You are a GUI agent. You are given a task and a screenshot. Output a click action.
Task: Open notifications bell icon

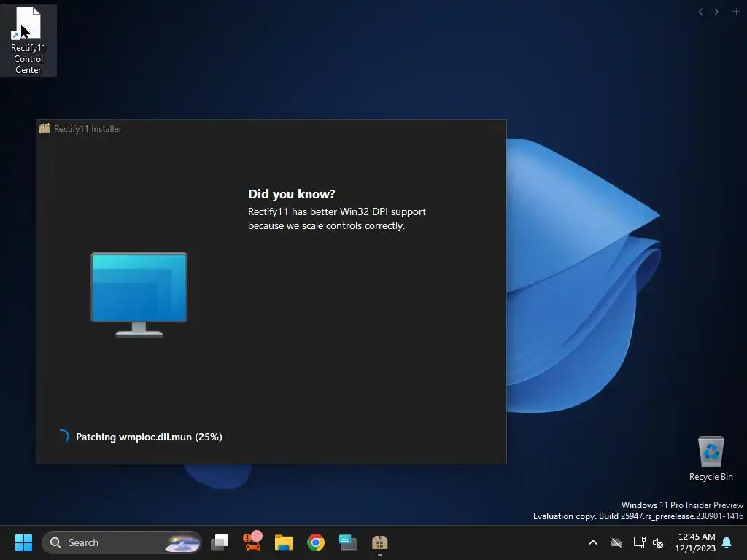point(727,542)
